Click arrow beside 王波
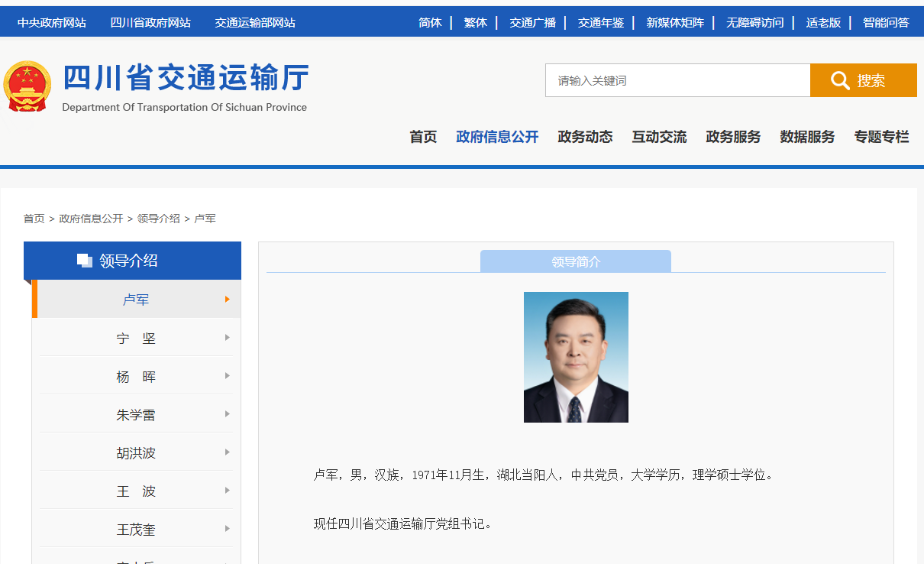 point(228,491)
